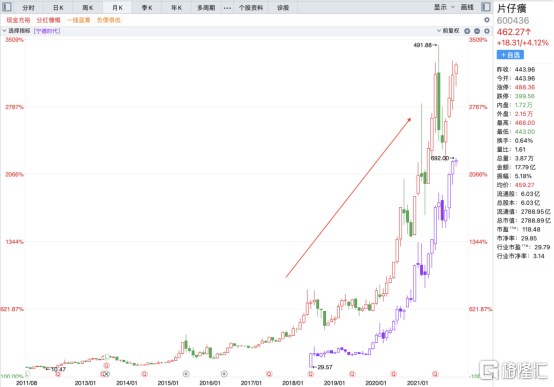
Task: Add stock with +自选 button
Action: tap(510, 55)
